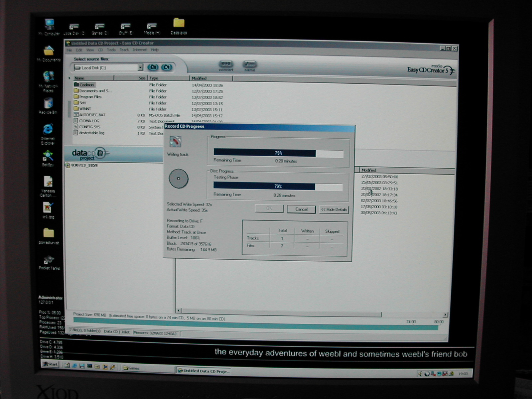Click the 030713_1859 disc in project tree
Image resolution: width=532 pixels, height=399 pixels.
(x=84, y=165)
